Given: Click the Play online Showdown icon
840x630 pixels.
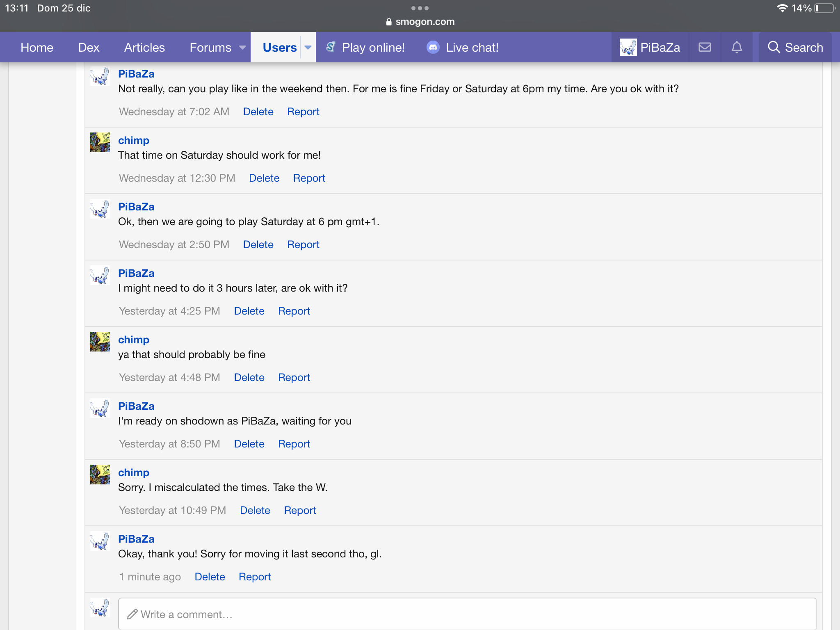Looking at the screenshot, I should 331,47.
